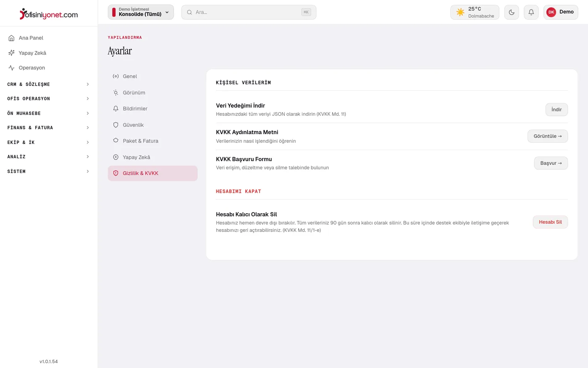This screenshot has width=588, height=368.
Task: Open notifications via the bell icon
Action: tap(531, 12)
